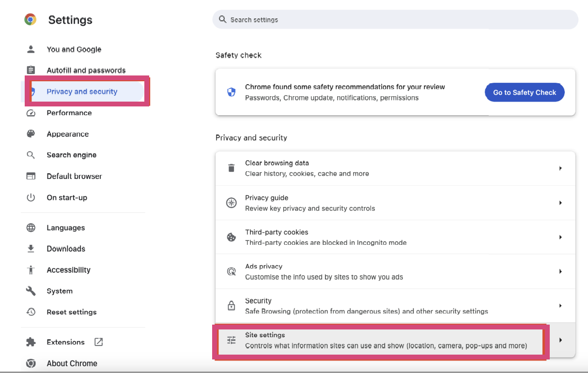
Task: Click the Search settings input field
Action: pos(395,20)
